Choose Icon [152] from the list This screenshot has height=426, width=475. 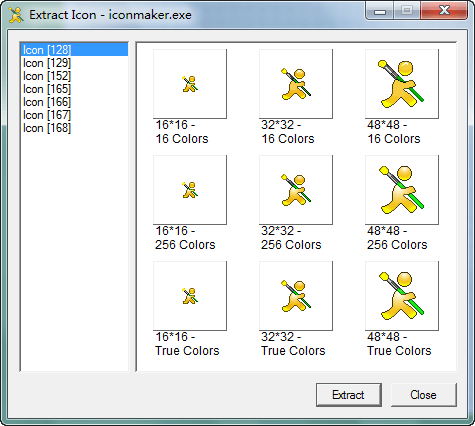point(74,76)
